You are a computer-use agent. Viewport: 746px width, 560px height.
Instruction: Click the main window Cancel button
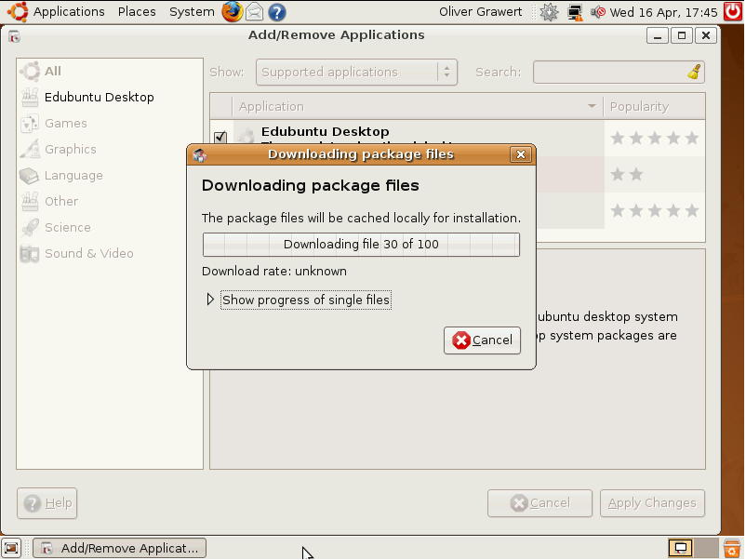click(540, 503)
